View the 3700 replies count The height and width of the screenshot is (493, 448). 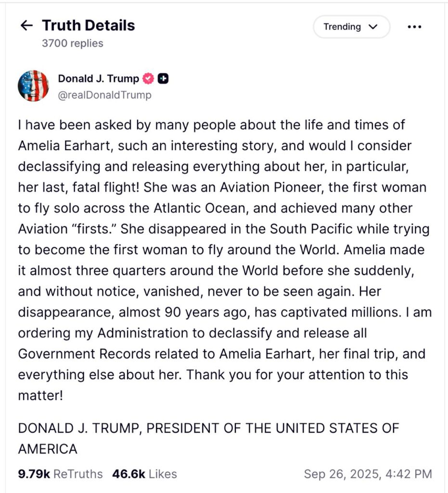point(72,43)
